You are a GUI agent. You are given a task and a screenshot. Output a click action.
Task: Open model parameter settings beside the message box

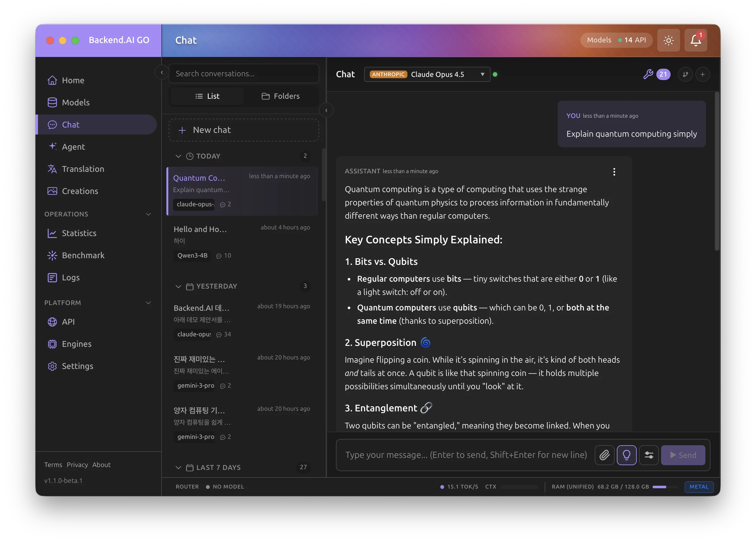(x=649, y=455)
